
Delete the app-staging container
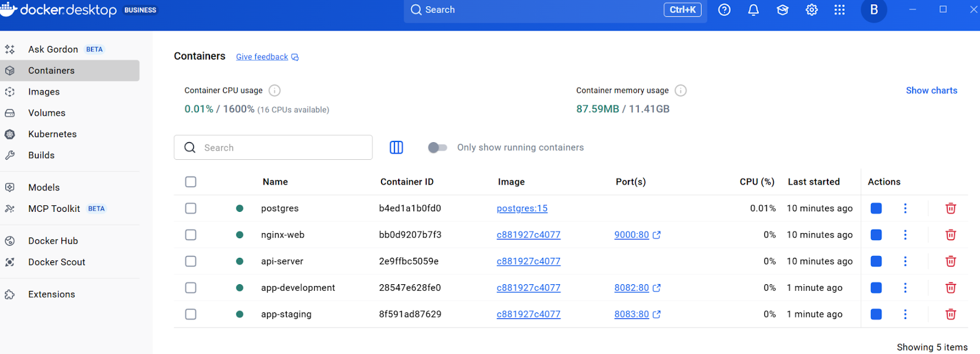click(951, 314)
